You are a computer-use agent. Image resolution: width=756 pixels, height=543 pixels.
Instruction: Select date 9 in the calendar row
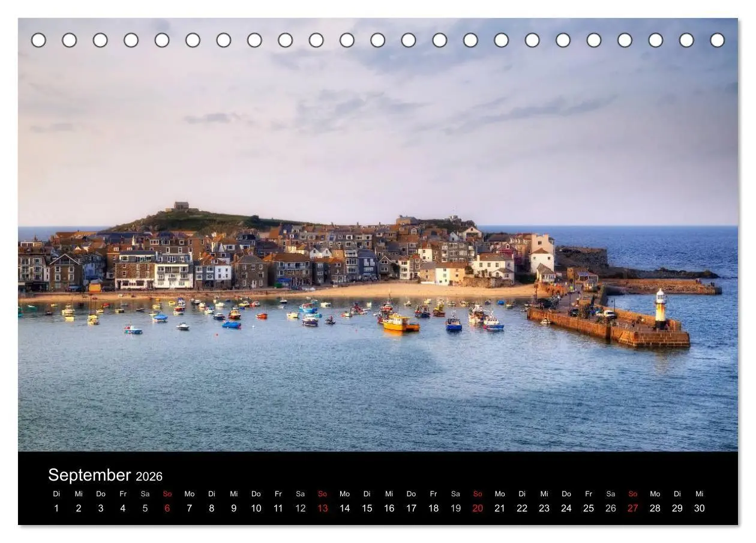(x=234, y=508)
